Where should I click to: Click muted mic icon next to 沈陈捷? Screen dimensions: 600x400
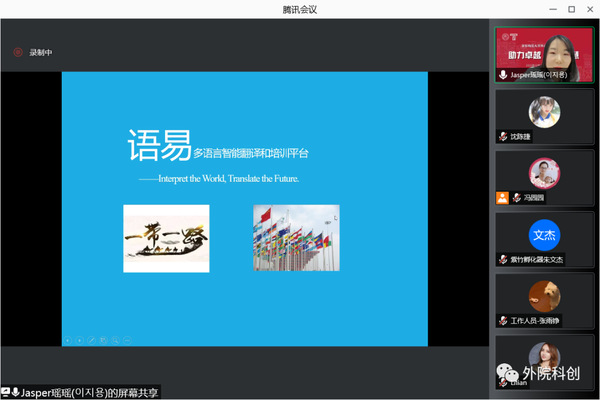(503, 136)
